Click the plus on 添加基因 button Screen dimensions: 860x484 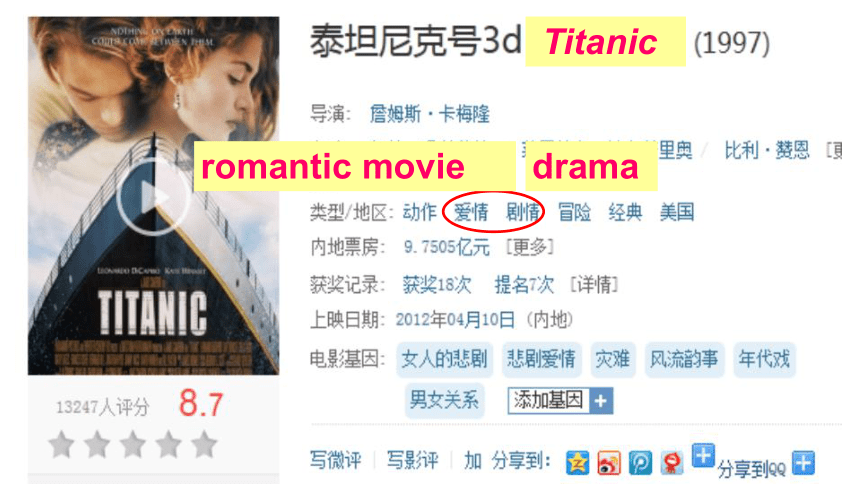click(601, 401)
